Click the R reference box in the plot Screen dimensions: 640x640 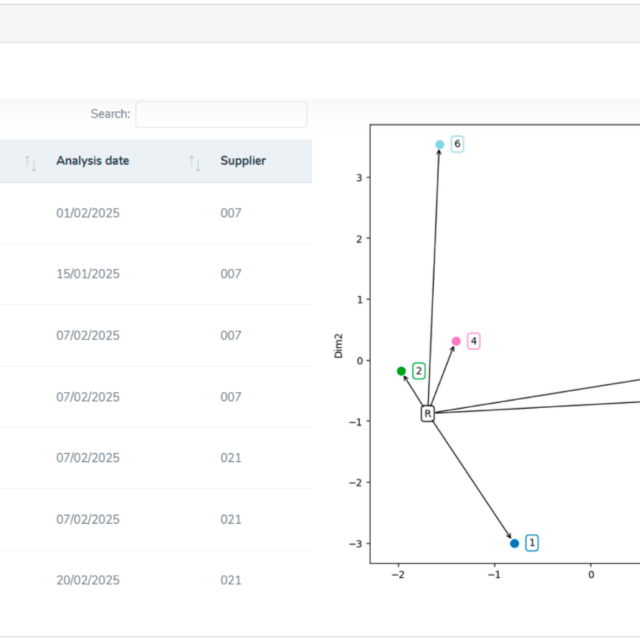(x=427, y=413)
